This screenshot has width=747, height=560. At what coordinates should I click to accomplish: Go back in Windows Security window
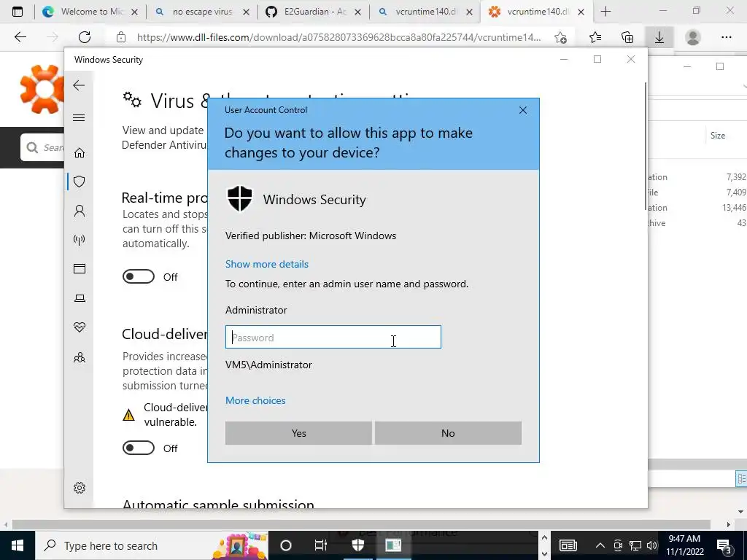click(79, 86)
